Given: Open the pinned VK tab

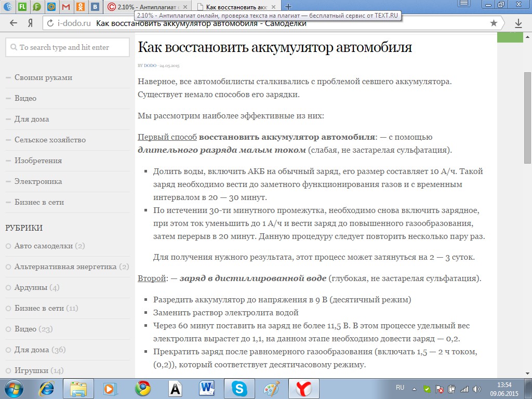Looking at the screenshot, I should point(96,6).
